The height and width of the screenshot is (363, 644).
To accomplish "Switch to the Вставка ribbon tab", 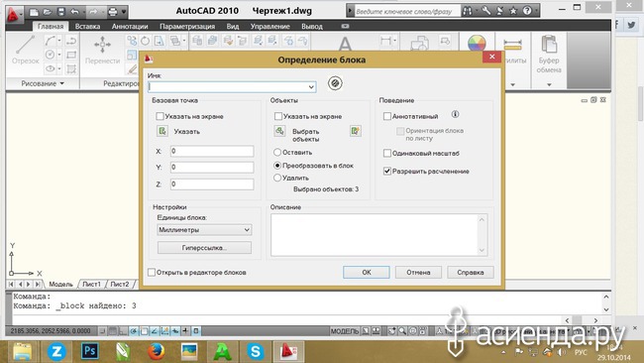I will coord(87,27).
